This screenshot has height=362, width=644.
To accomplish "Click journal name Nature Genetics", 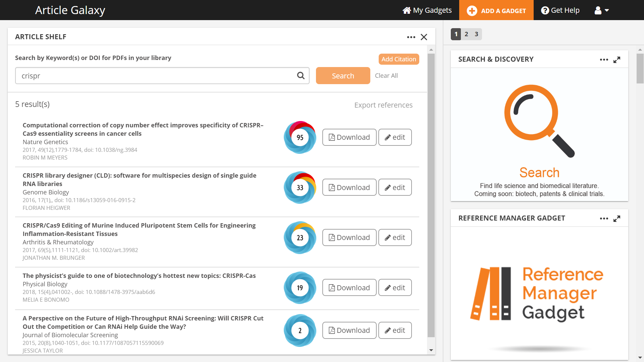I will (45, 142).
